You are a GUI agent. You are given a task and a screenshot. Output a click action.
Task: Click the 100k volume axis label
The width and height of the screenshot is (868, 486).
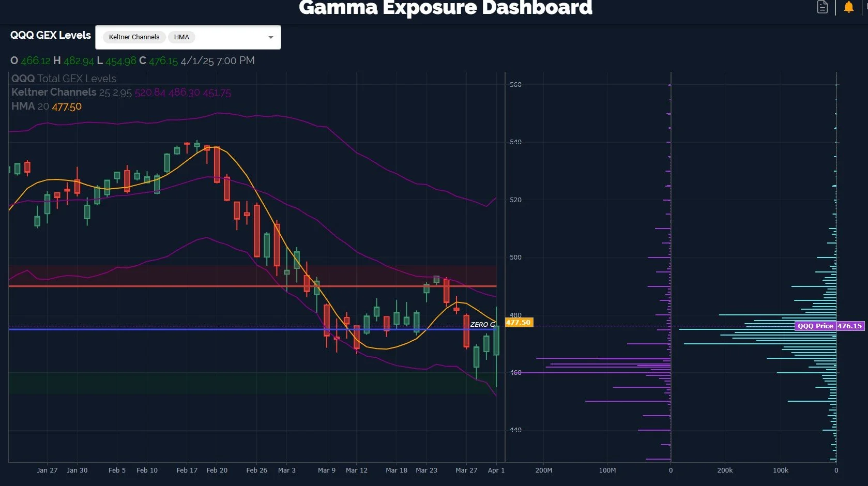[780, 470]
